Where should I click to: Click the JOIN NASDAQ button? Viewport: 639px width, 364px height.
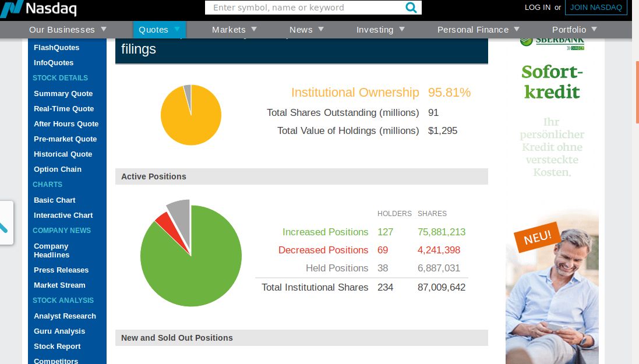tap(596, 8)
